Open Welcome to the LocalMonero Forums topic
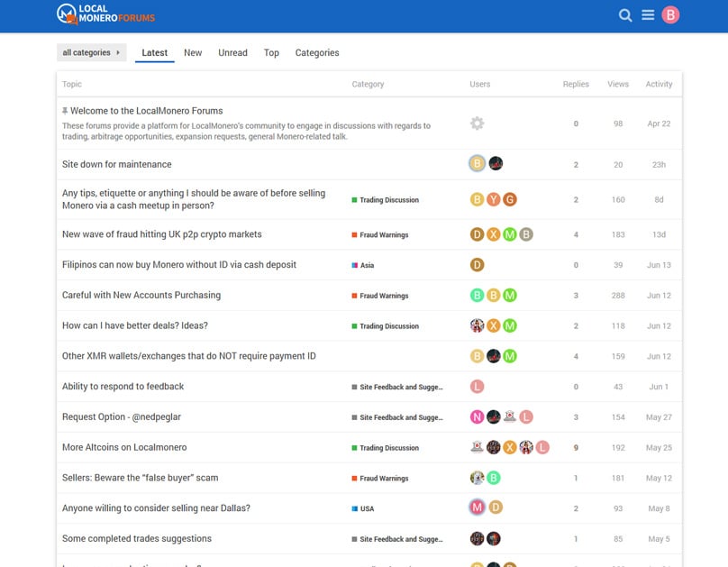The height and width of the screenshot is (567, 728). point(146,111)
